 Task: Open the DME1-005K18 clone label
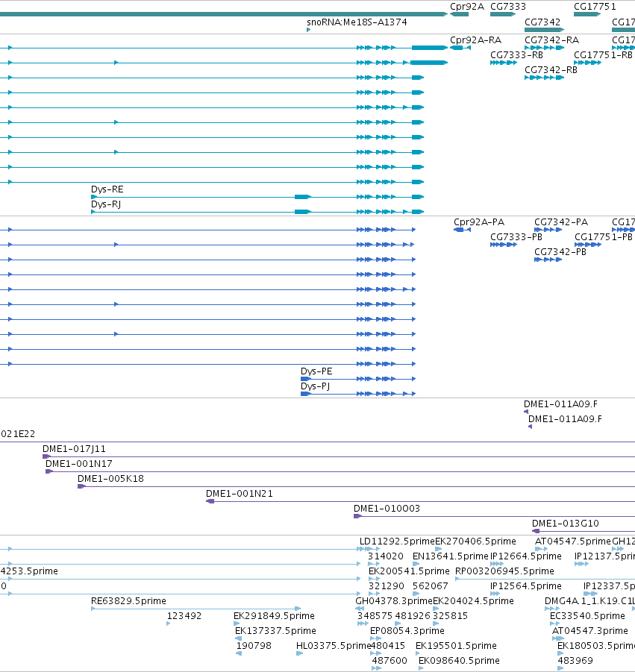110,479
